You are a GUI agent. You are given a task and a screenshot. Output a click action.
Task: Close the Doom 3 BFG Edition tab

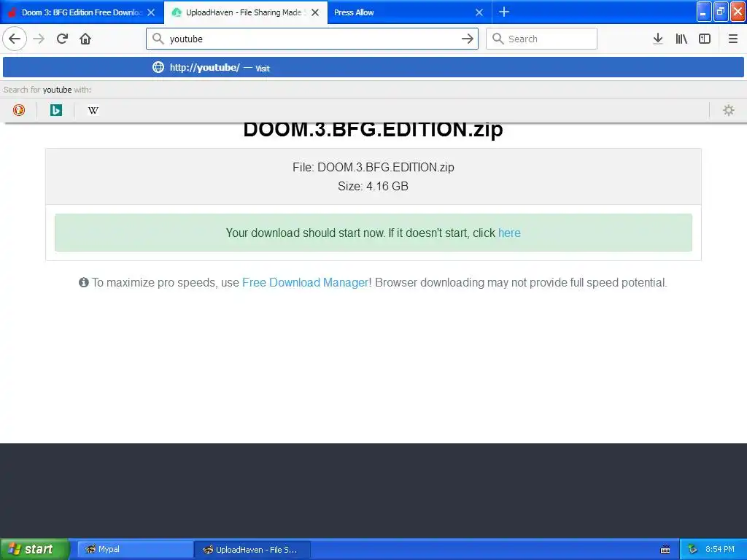point(151,12)
